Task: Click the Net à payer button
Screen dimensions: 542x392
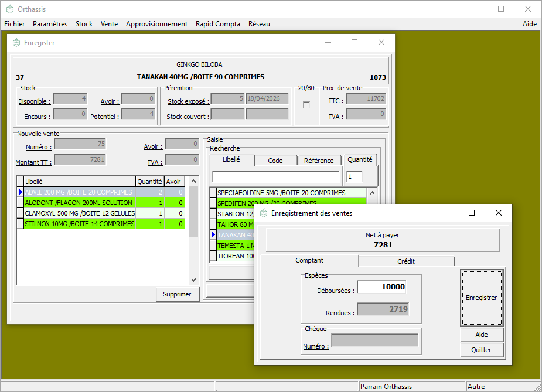Action: pos(383,240)
